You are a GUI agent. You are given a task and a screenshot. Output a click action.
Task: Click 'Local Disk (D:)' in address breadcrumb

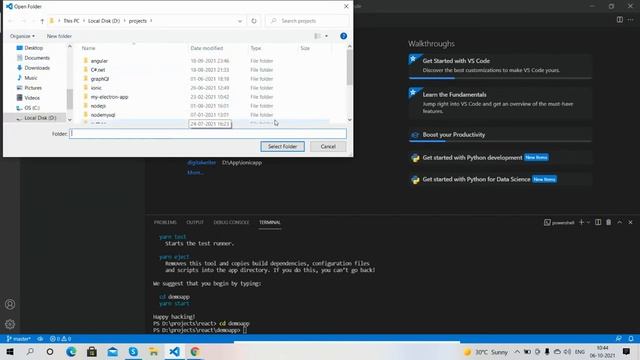point(104,21)
